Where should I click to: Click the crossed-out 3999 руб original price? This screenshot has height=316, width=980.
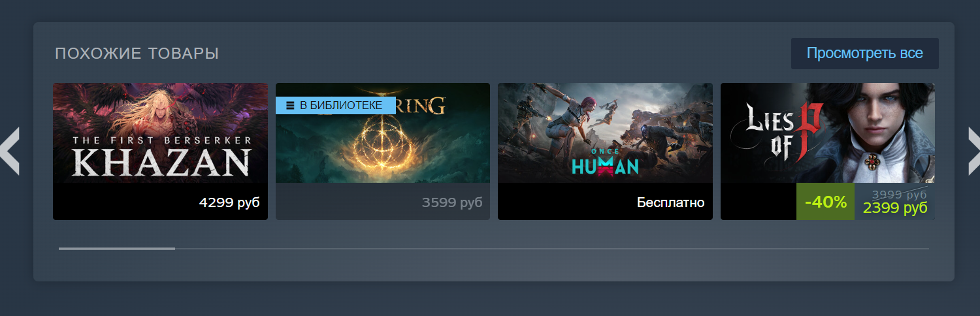pyautogui.click(x=900, y=194)
